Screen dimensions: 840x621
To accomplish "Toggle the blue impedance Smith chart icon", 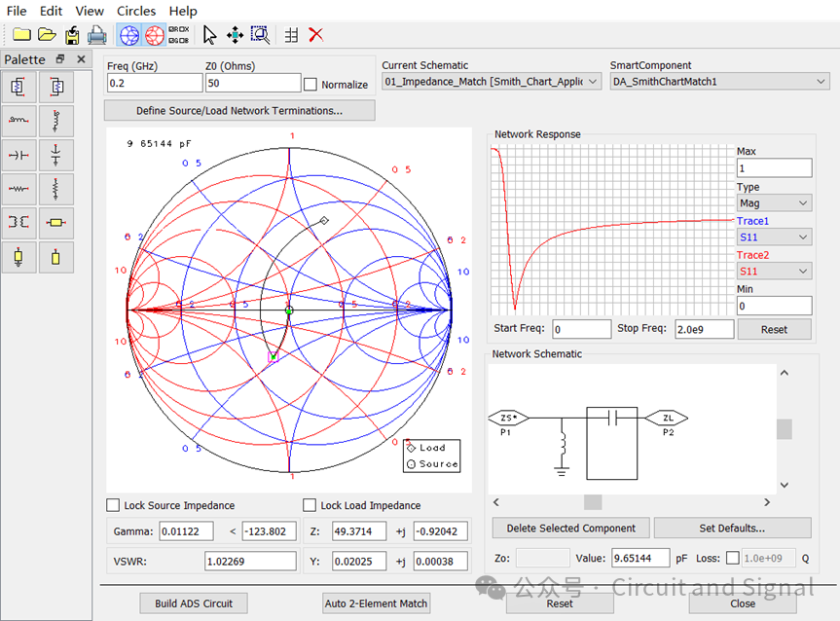I will pyautogui.click(x=129, y=35).
